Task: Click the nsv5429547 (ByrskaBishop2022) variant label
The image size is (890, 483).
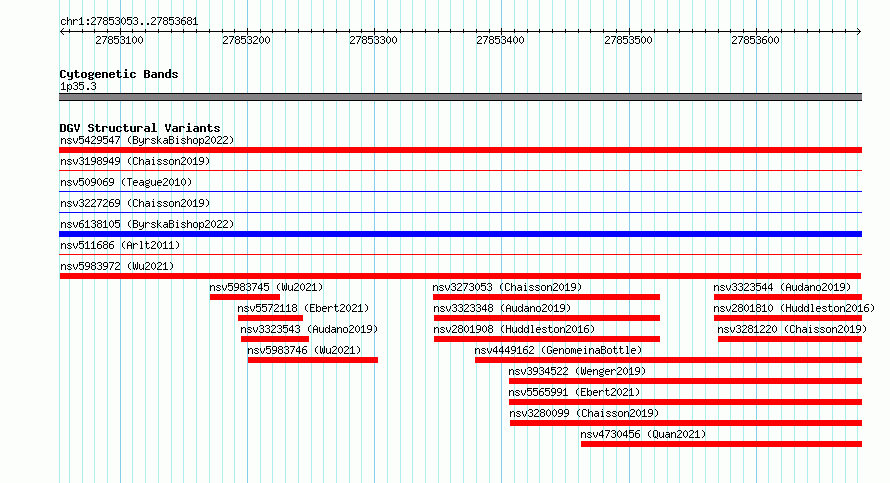Action: 147,140
